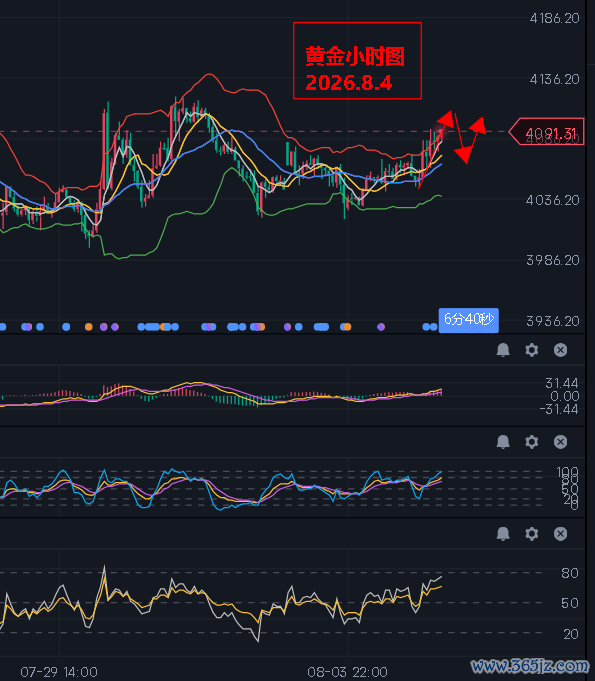595x681 pixels.
Task: Click the orange event marker dot under the 08-03 gridline
Action: click(346, 327)
